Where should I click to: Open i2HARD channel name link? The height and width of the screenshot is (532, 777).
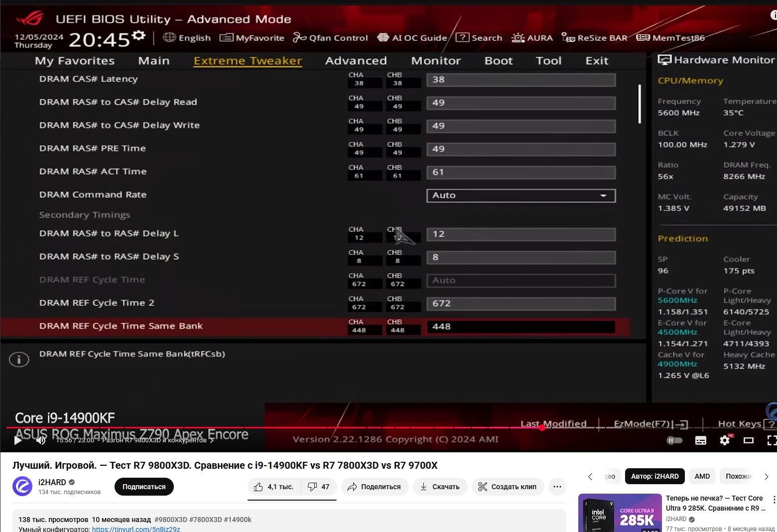pyautogui.click(x=52, y=482)
